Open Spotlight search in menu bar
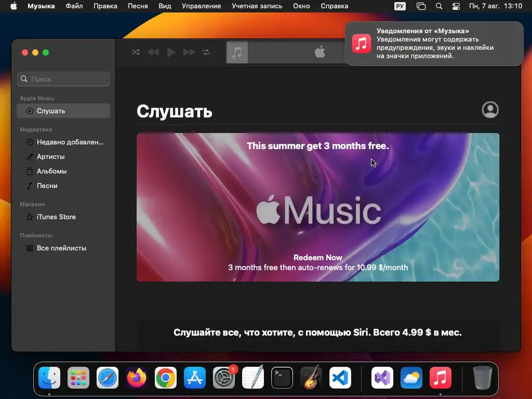The width and height of the screenshot is (532, 399). [439, 6]
